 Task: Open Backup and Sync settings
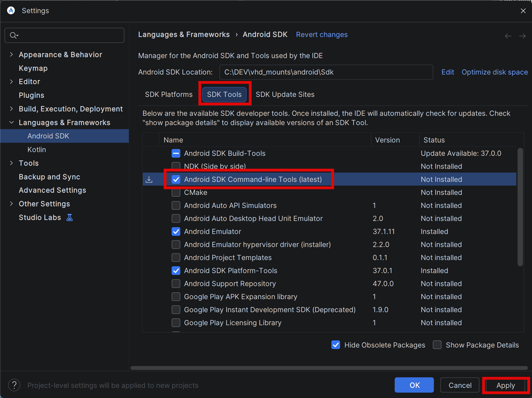pyautogui.click(x=50, y=177)
